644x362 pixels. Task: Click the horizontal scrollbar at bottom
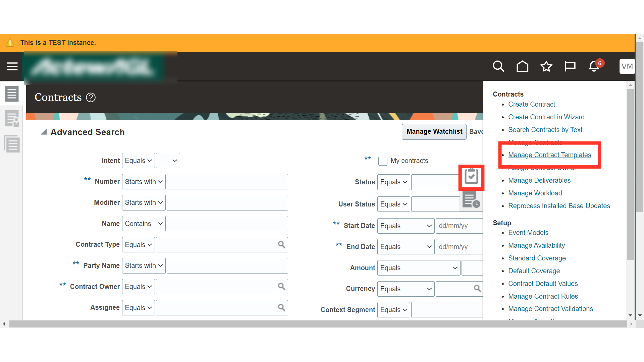click(318, 324)
